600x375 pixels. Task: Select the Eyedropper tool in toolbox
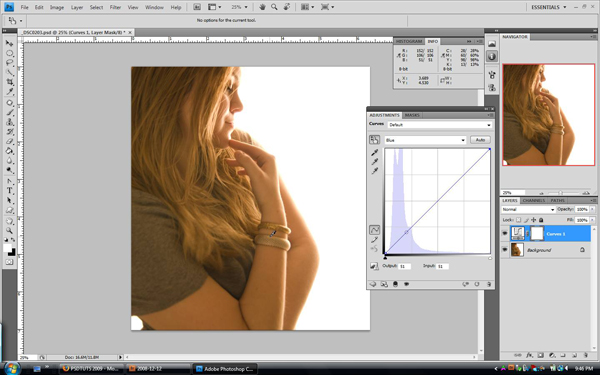[x=10, y=91]
